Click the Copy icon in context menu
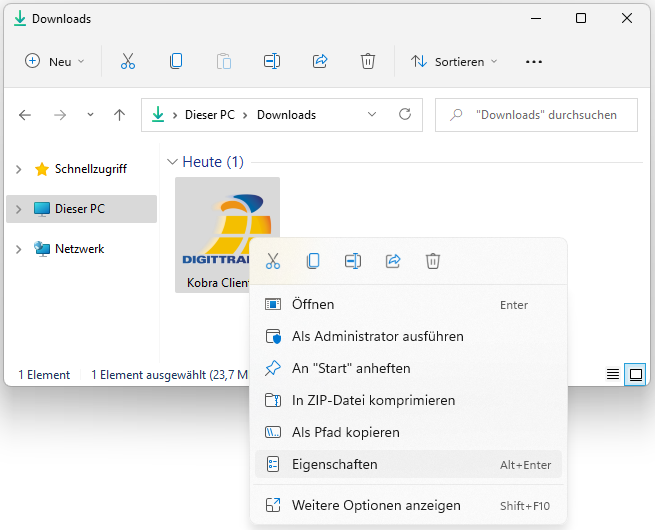The image size is (655, 530). point(313,261)
